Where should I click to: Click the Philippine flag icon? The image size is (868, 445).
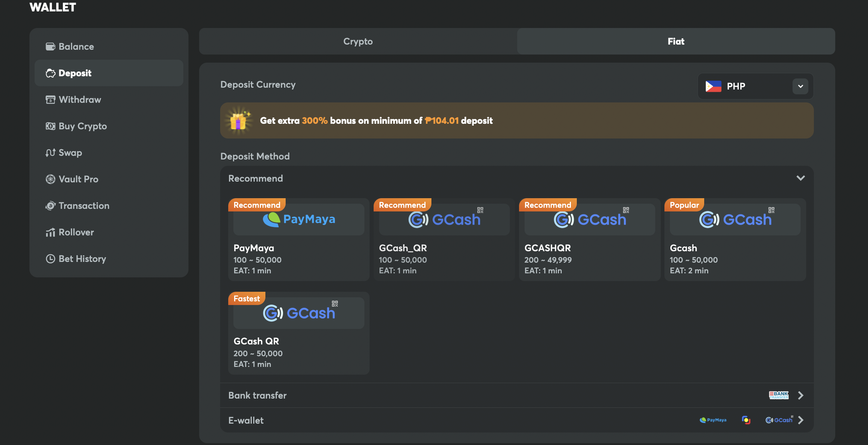pyautogui.click(x=713, y=86)
